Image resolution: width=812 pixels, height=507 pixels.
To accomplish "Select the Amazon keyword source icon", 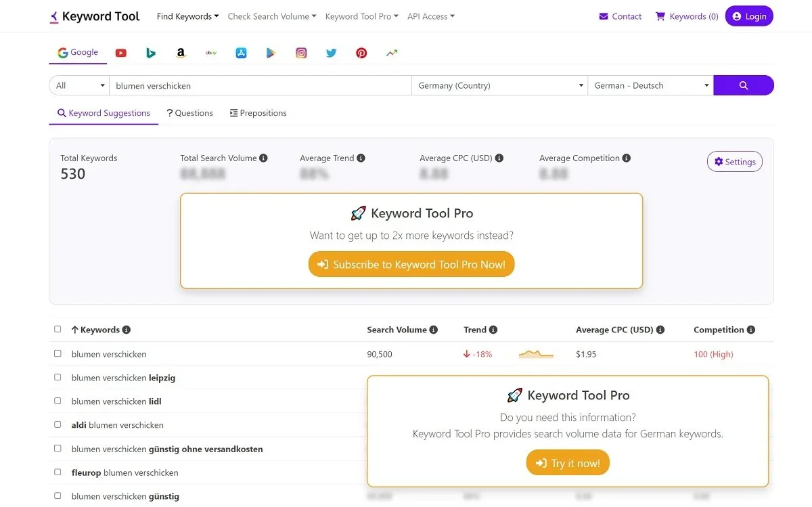I will click(x=181, y=52).
